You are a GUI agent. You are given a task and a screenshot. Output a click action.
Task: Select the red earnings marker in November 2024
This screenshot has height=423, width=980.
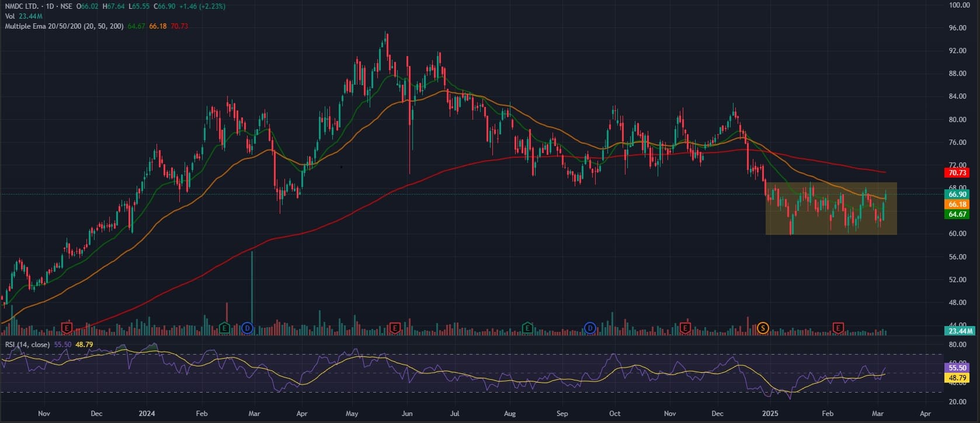[685, 328]
